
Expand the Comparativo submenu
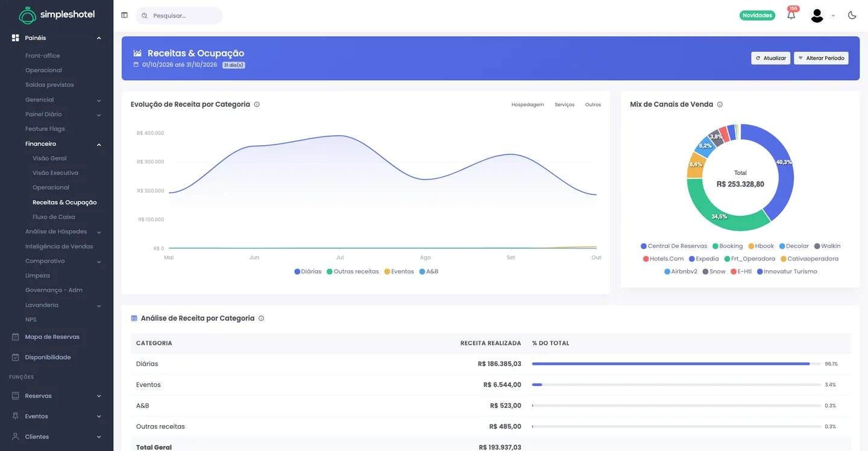tap(99, 261)
